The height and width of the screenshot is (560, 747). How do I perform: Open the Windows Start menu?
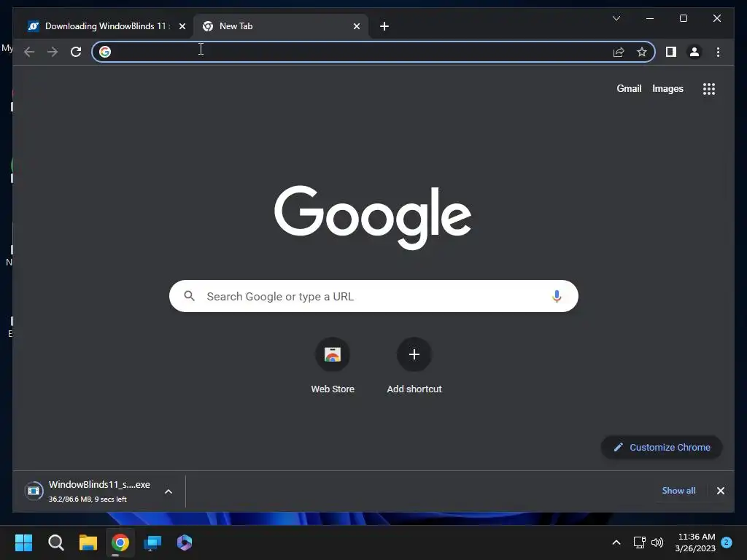point(24,542)
